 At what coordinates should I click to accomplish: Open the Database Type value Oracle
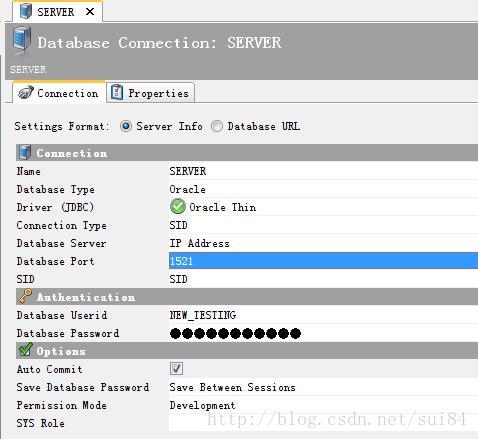pos(323,189)
